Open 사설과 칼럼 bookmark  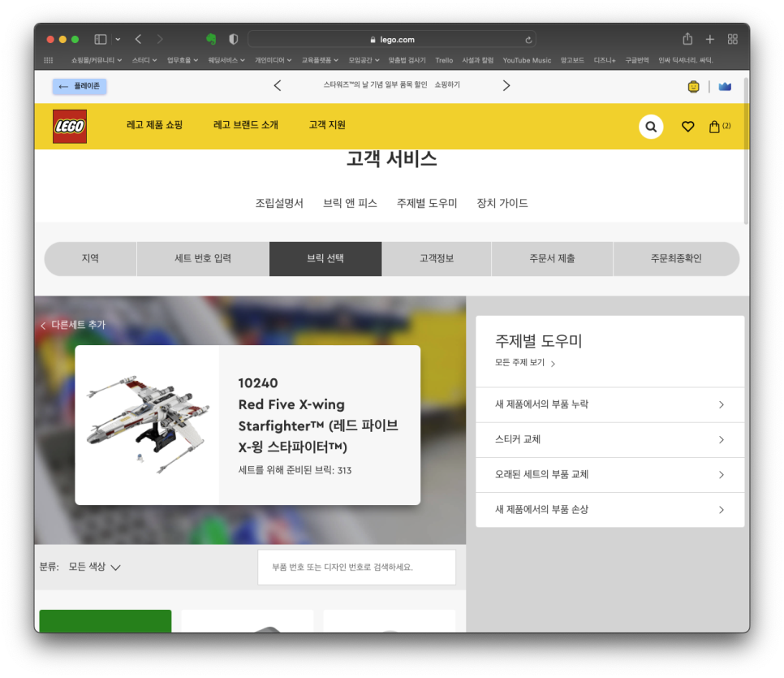[x=477, y=60]
